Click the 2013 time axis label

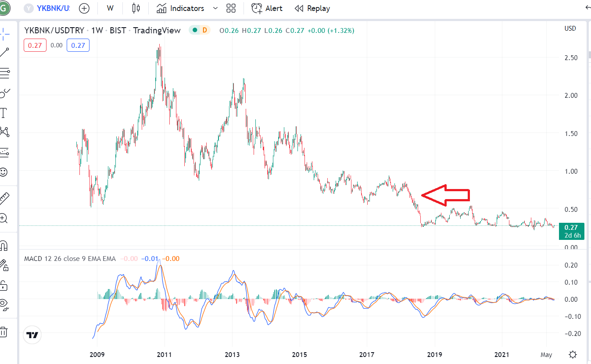coord(232,354)
